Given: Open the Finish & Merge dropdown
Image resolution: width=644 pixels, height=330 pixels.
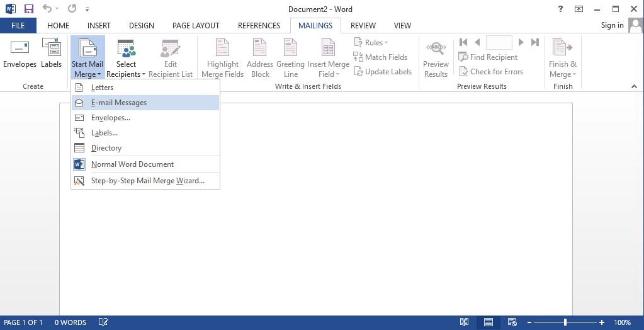Looking at the screenshot, I should [563, 57].
